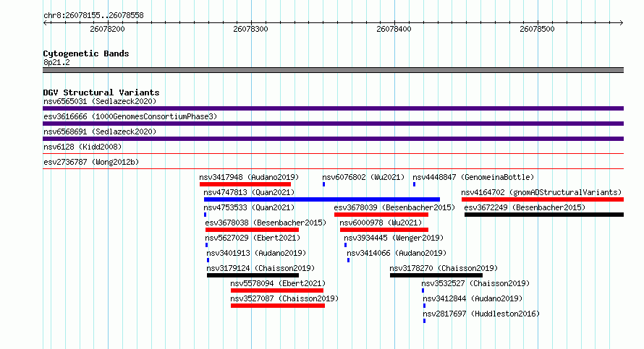
Task: Click the nsv3417948 (Audano2019) label
Action: [249, 177]
